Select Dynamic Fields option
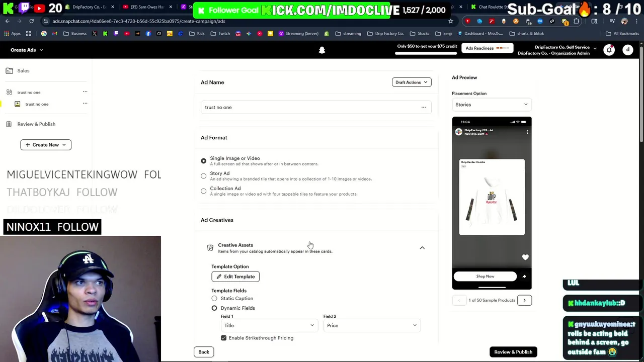644x362 pixels. 214,308
